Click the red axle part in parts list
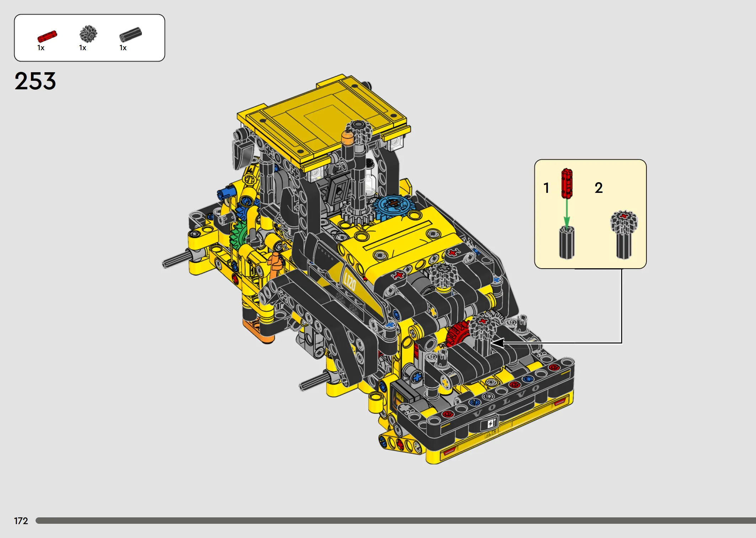This screenshot has height=538, width=756. point(47,36)
